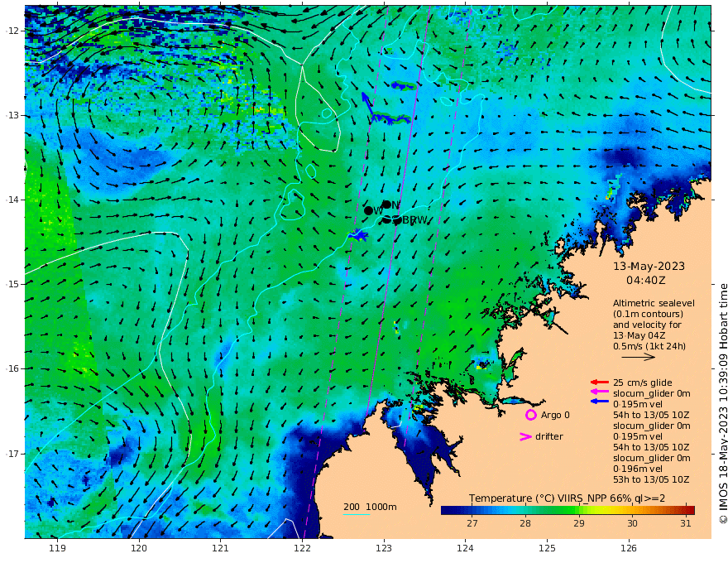Image resolution: width=728 pixels, height=563 pixels.
Task: Click the green section of the colorbar near 29
Action: pos(573,510)
